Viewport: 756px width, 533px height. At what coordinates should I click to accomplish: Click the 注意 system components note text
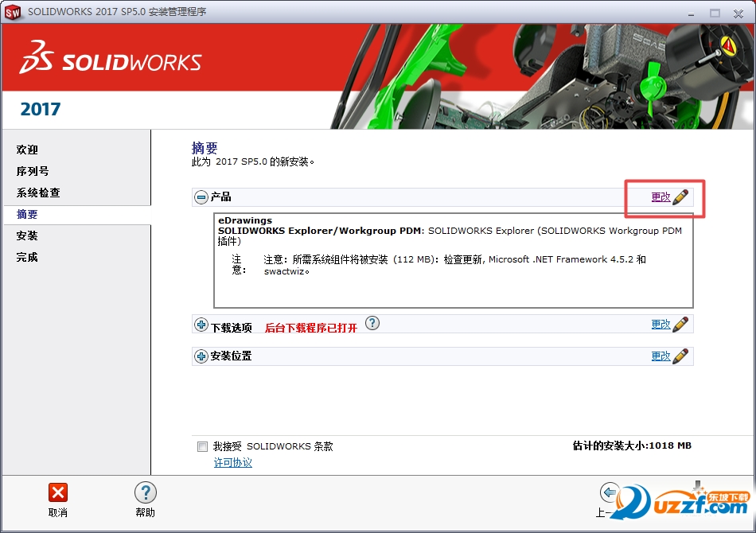[454, 265]
